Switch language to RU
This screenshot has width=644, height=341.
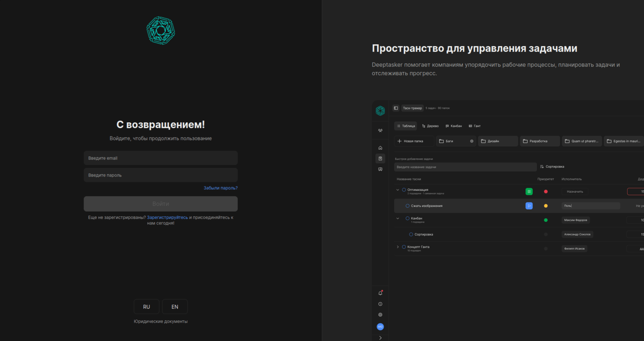point(147,307)
